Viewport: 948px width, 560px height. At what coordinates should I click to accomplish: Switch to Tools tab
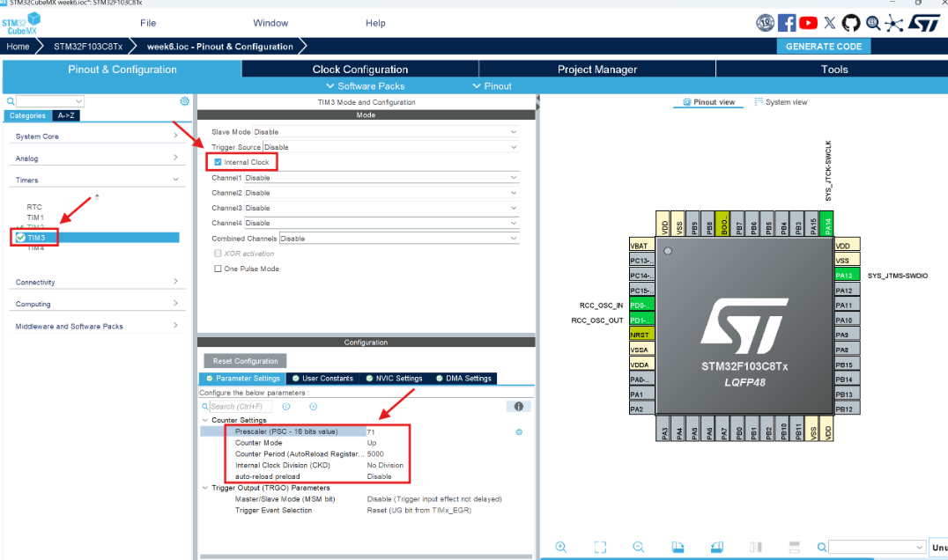[x=834, y=70]
